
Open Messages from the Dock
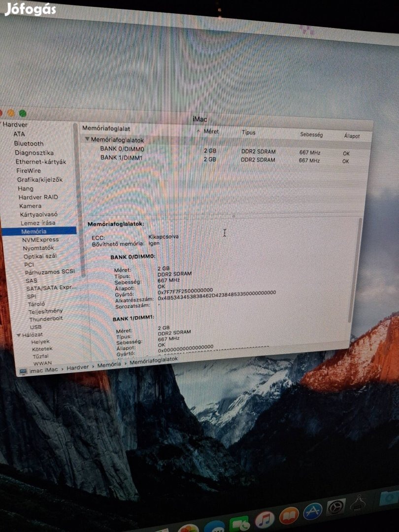(x=214, y=527)
